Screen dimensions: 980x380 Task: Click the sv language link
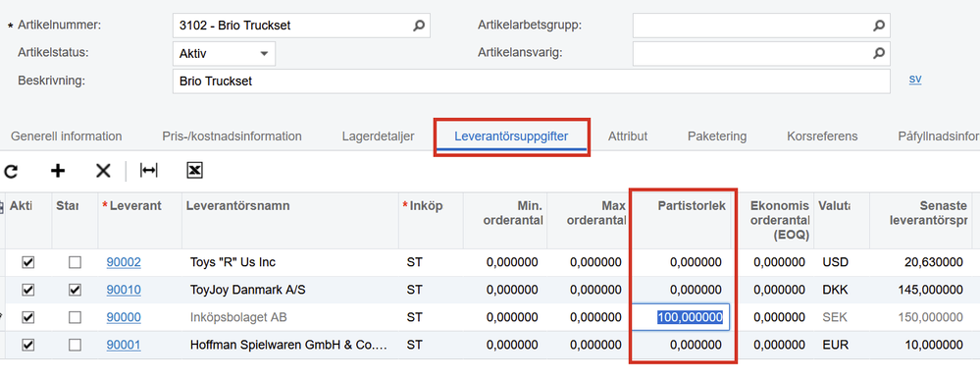click(x=915, y=80)
